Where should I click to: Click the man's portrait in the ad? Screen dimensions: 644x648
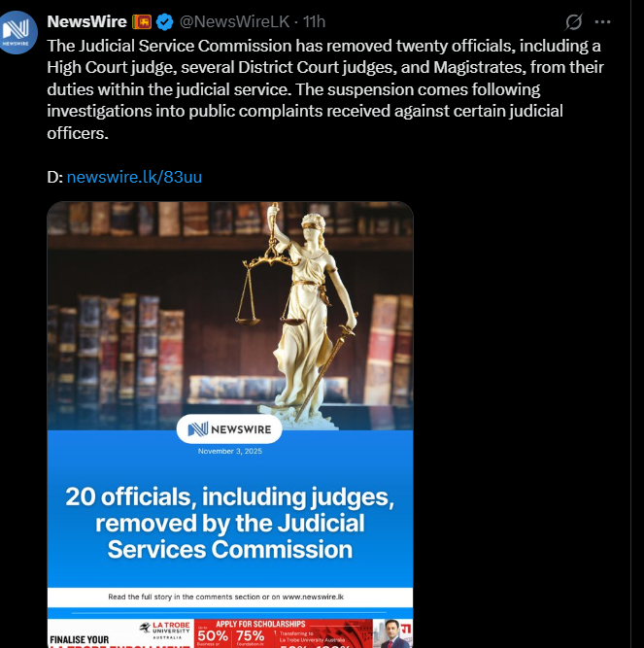(x=390, y=633)
